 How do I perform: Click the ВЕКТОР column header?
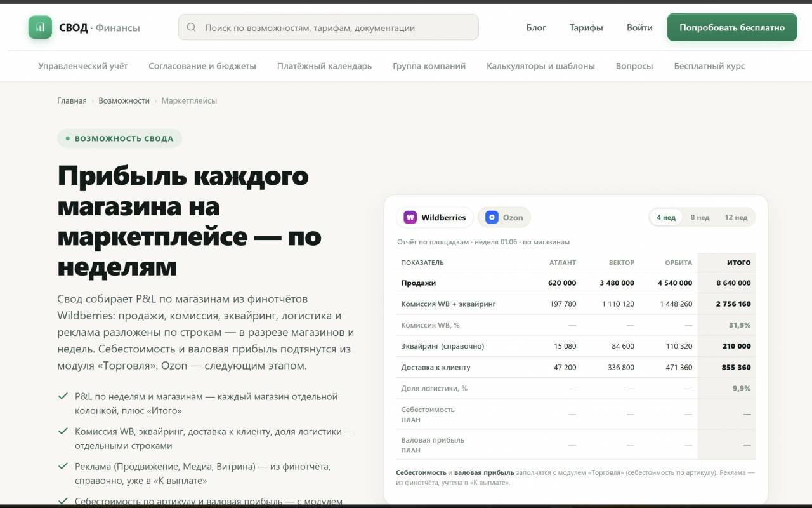(622, 262)
